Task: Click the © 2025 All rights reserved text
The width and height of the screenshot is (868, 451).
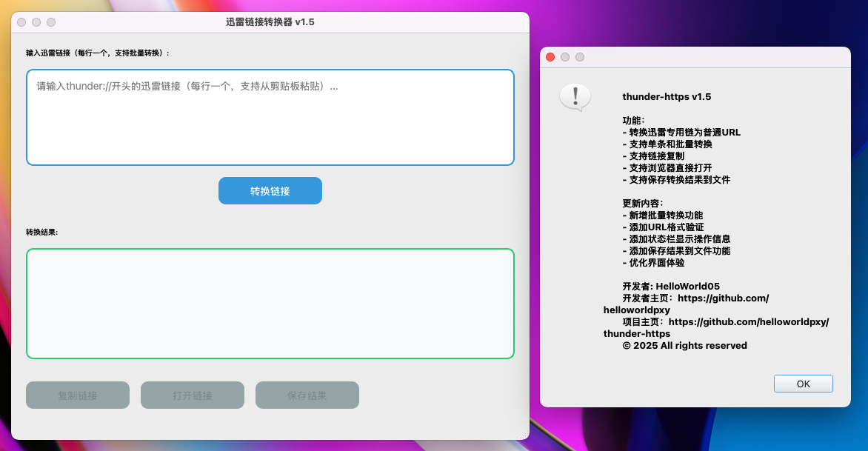Action: [x=685, y=345]
